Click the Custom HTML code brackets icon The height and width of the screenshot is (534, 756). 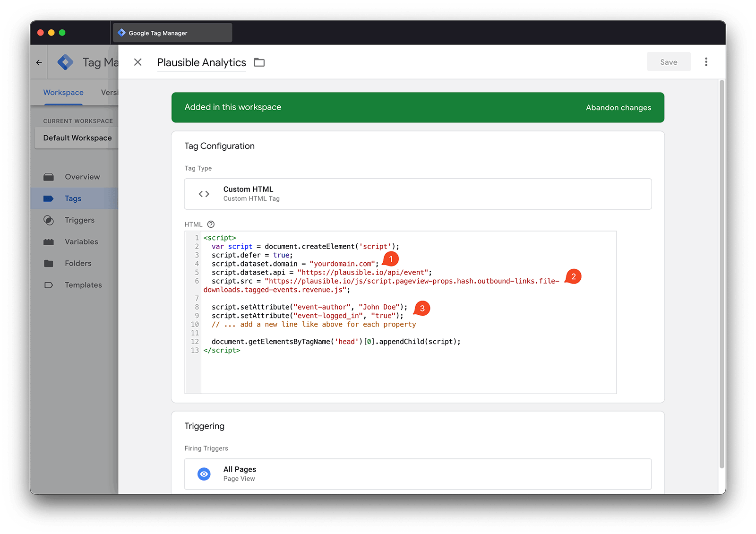[204, 194]
